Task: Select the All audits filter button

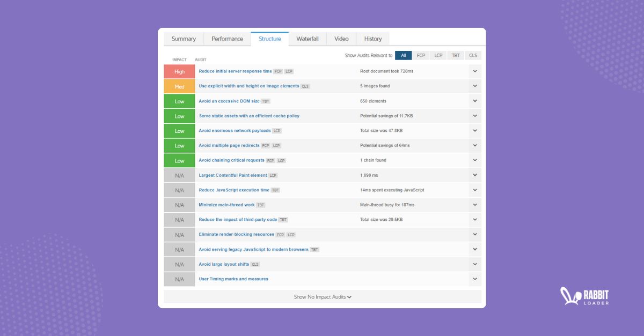Action: [x=403, y=55]
